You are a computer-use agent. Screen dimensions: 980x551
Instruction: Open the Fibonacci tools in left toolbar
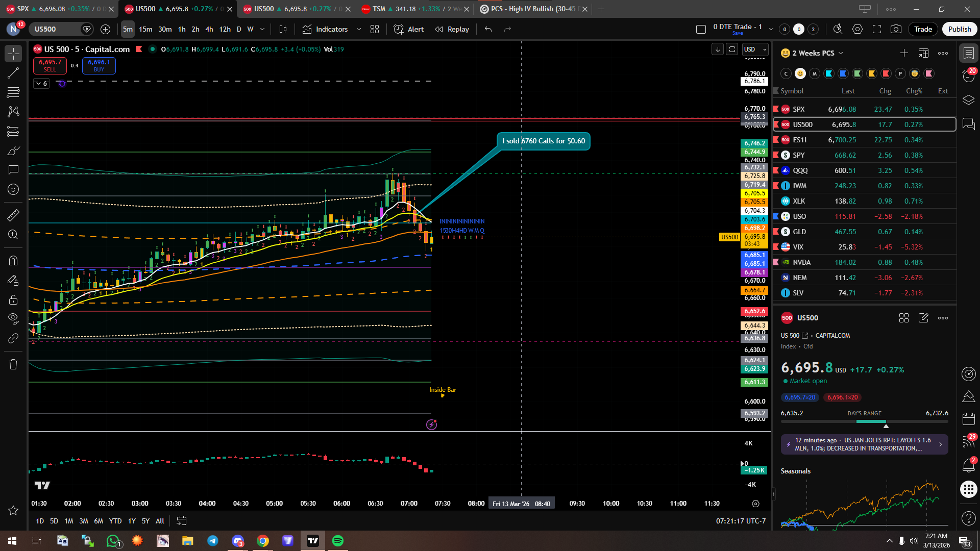point(13,92)
